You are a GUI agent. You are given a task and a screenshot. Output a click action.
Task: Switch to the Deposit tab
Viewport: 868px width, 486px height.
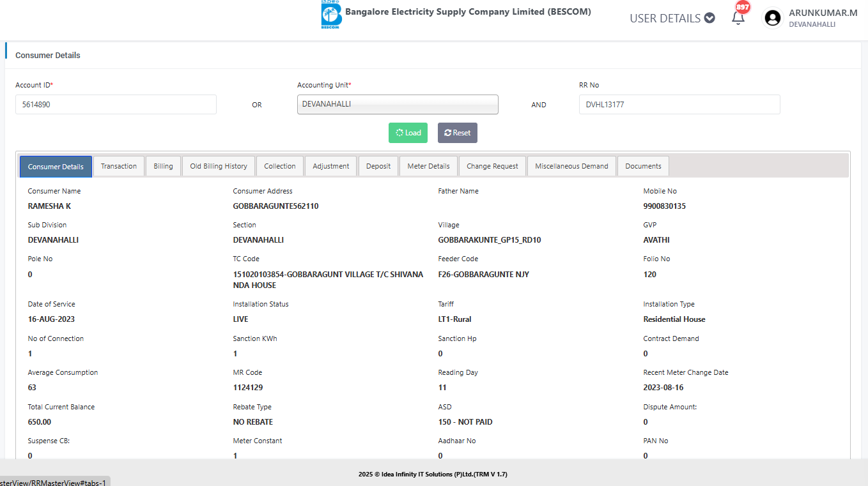pos(378,166)
